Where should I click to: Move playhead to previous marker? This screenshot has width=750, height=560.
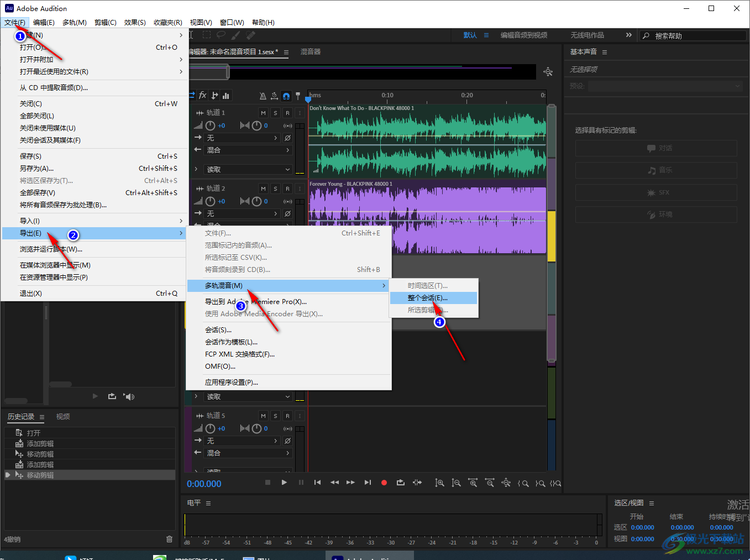point(317,482)
